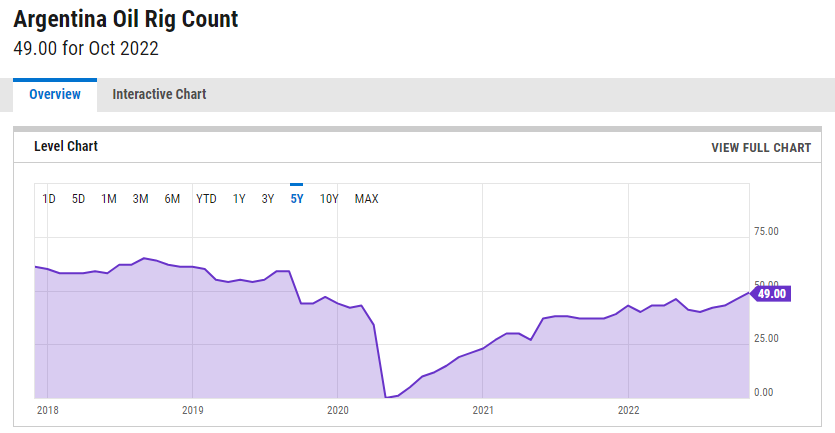Change range to 3Y
835x433 pixels.
(267, 198)
